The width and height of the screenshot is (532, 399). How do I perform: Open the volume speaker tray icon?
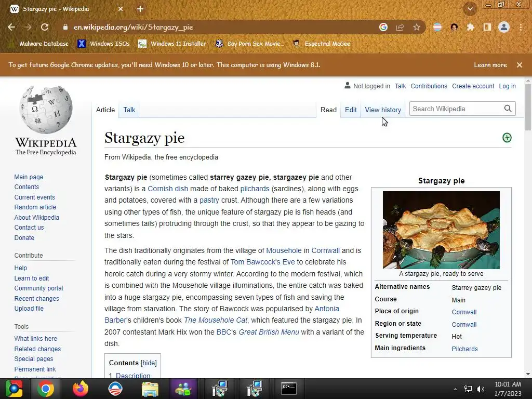pyautogui.click(x=481, y=389)
